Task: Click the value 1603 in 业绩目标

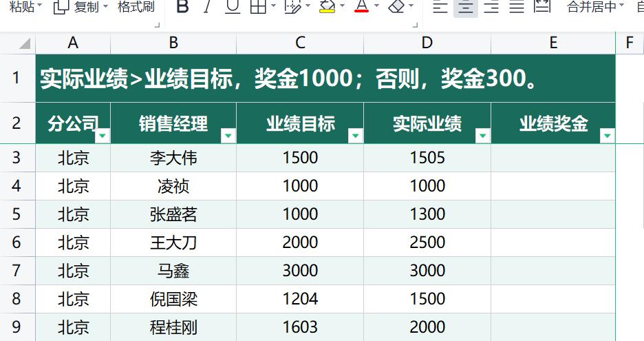Action: pyautogui.click(x=300, y=327)
